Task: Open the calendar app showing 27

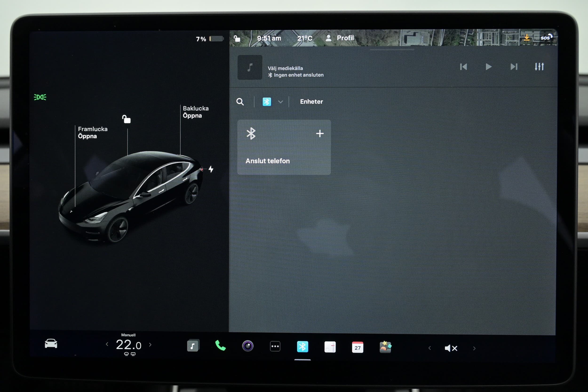Action: point(358,347)
